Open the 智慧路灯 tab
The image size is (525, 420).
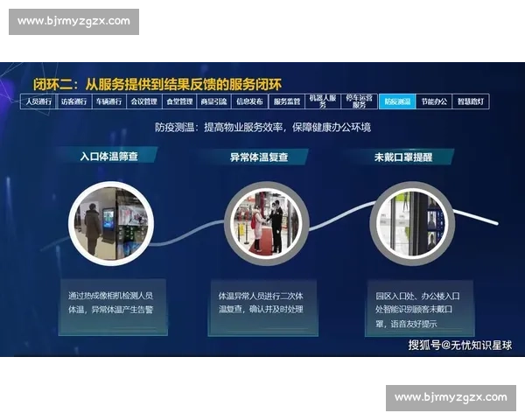point(471,101)
